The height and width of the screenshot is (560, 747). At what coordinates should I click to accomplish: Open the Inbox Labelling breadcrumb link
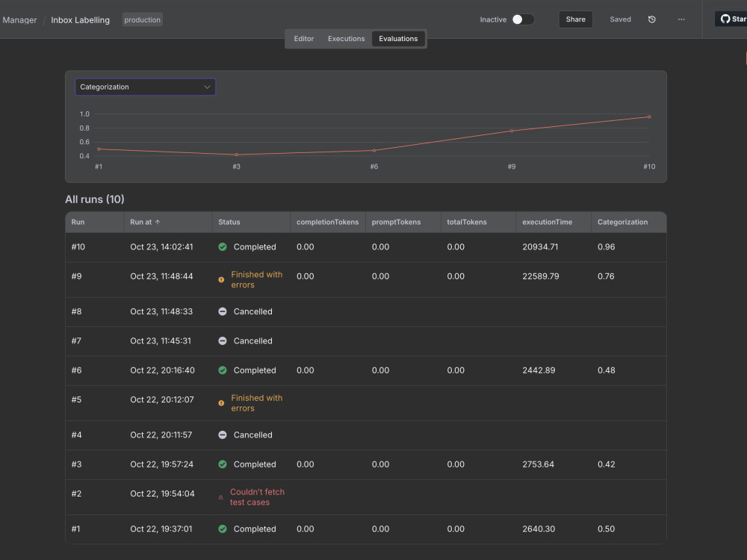pos(80,20)
